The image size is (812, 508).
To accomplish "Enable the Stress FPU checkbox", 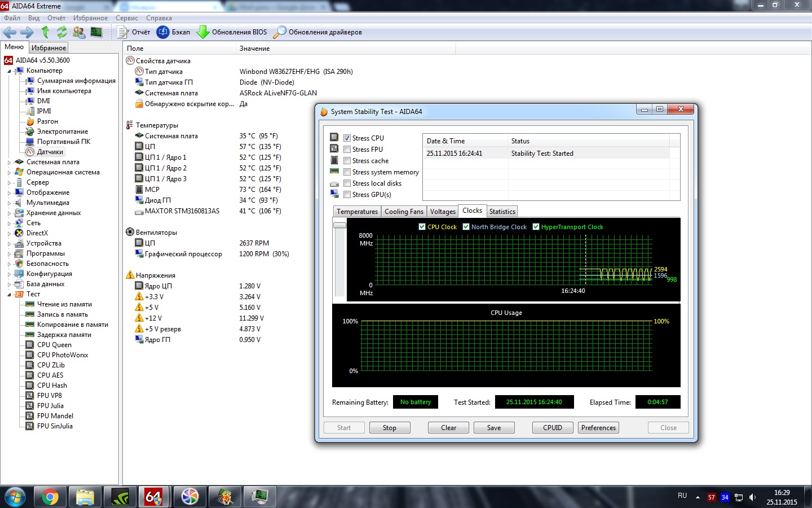I will 347,150.
